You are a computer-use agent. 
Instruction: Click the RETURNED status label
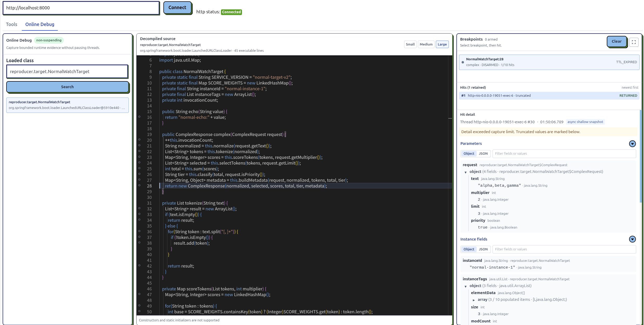tap(628, 96)
